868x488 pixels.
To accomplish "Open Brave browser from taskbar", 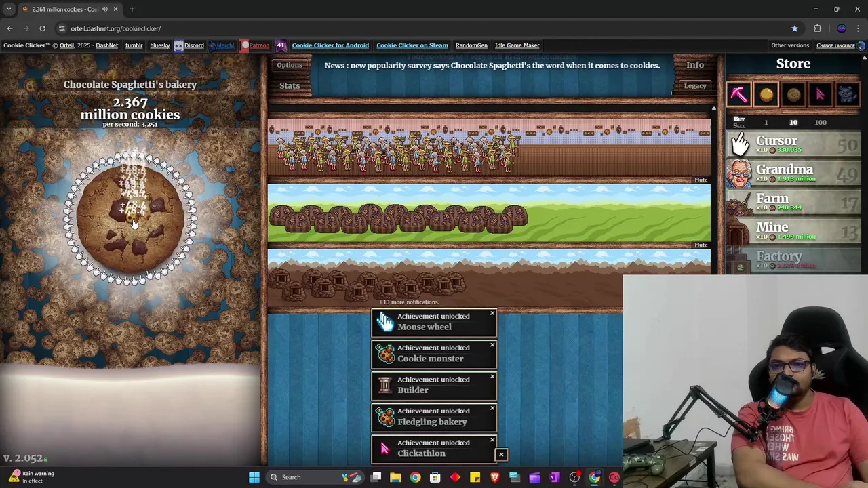I will (494, 477).
